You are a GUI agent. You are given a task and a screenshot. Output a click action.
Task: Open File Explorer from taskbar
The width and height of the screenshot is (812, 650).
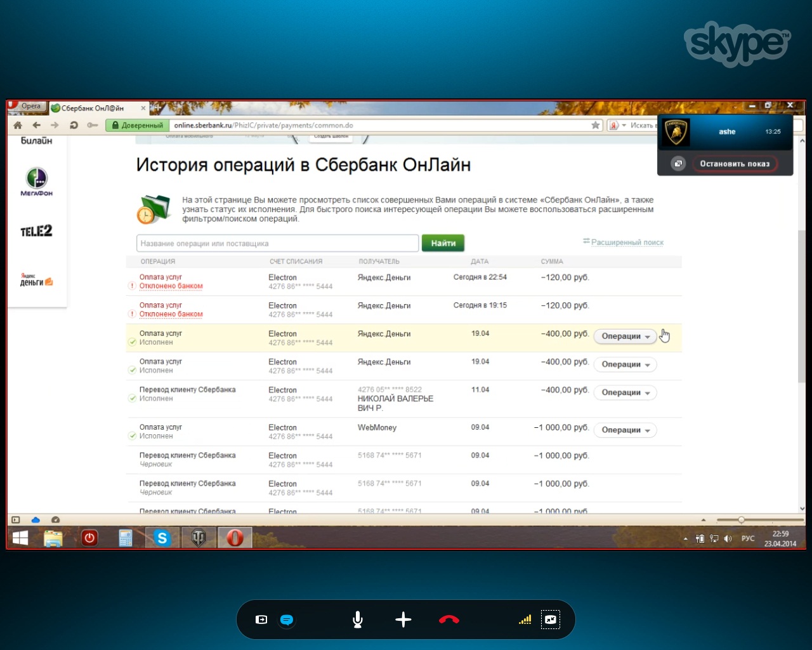tap(53, 538)
